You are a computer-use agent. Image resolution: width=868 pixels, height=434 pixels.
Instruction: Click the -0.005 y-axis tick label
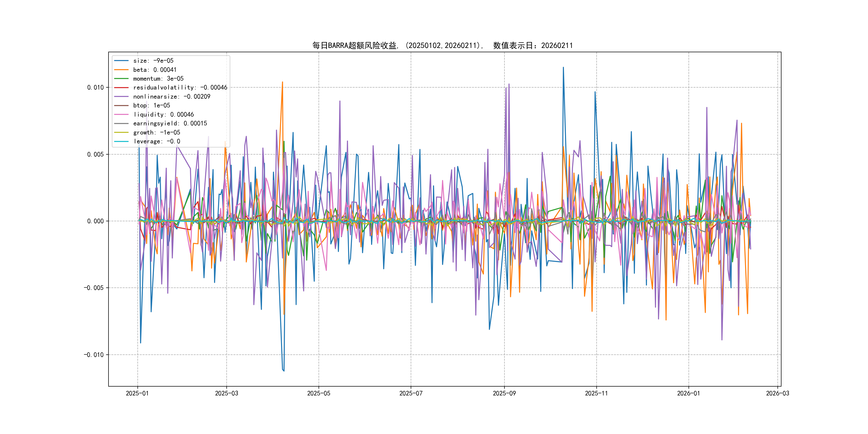94,288
